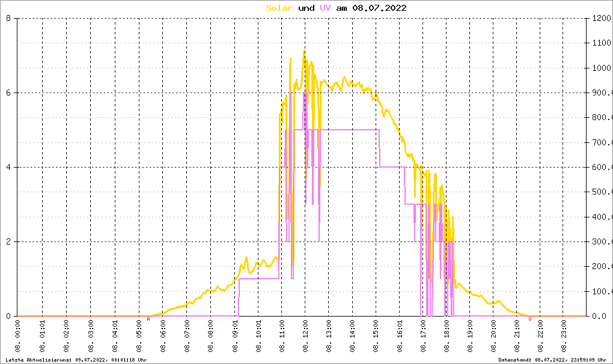Click the time label '08. 04:01'
The height and width of the screenshot is (364, 613).
[115, 336]
